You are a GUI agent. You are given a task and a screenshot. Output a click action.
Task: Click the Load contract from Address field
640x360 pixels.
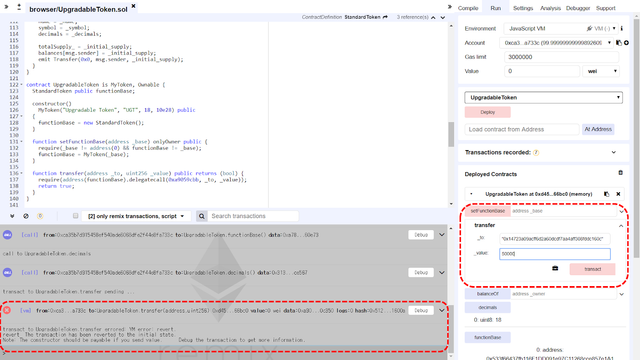tap(522, 129)
